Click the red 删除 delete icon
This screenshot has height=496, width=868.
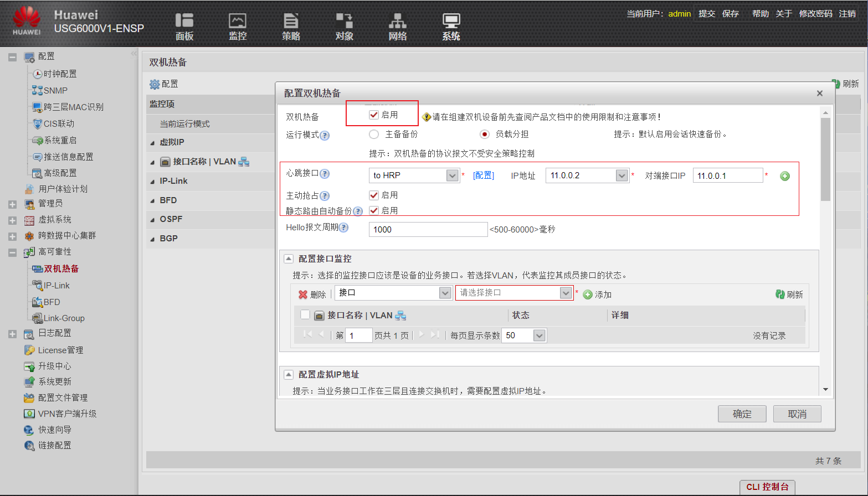click(x=302, y=294)
